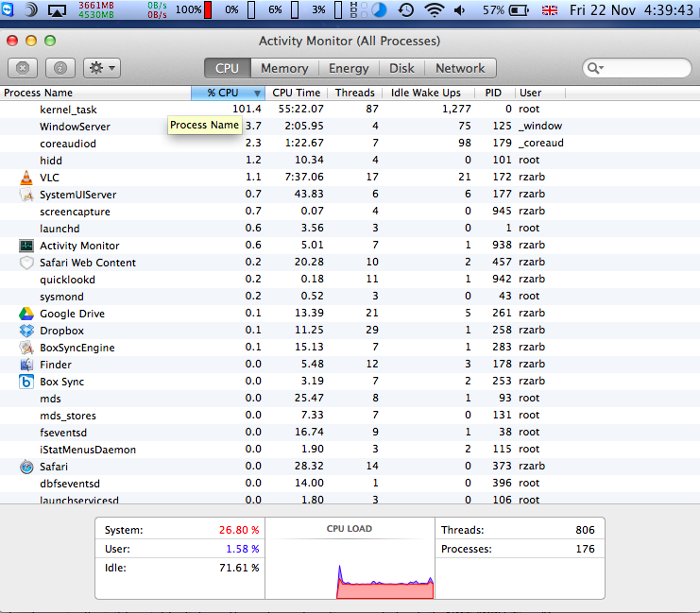Click the Google Drive process icon
The height and width of the screenshot is (613, 700).
pos(26,314)
